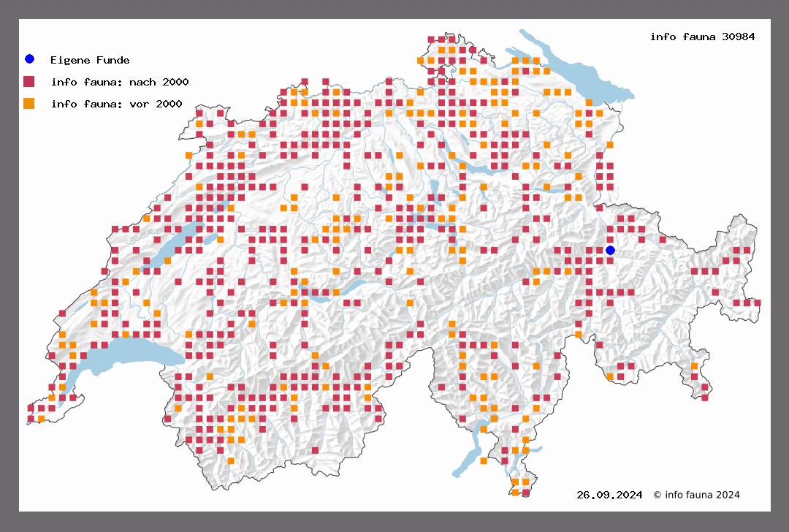This screenshot has height=532, width=789.
Task: Click the 'info fauna: nach 2000' label
Action: (120, 82)
